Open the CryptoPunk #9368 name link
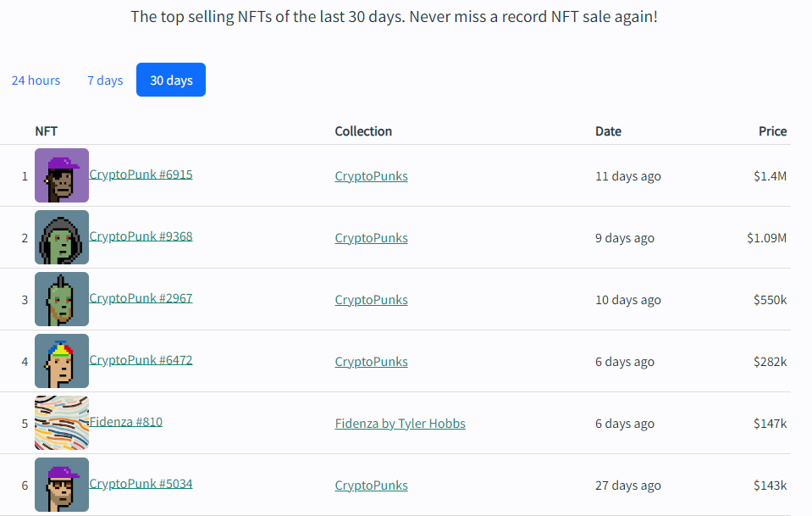 [141, 236]
